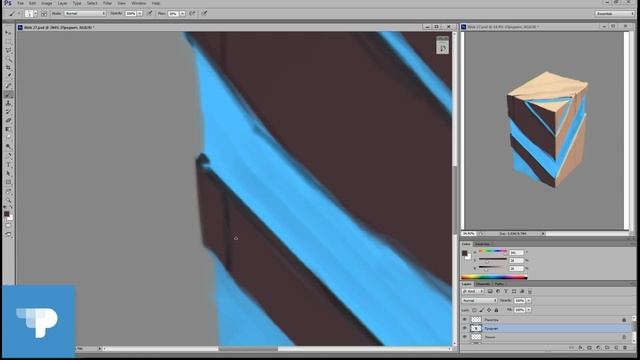Open the layer Opacity dropdown arrow
The width and height of the screenshot is (640, 360).
click(x=529, y=300)
